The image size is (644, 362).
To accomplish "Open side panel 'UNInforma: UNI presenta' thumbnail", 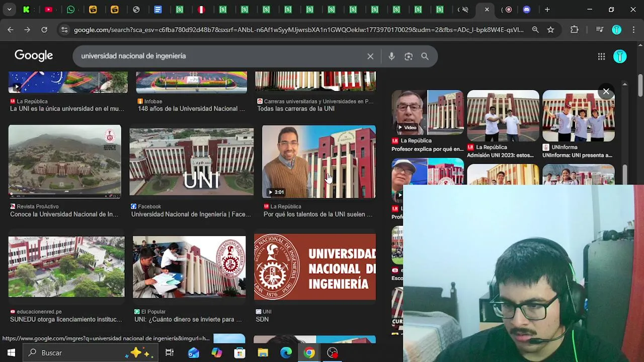I will [x=579, y=116].
